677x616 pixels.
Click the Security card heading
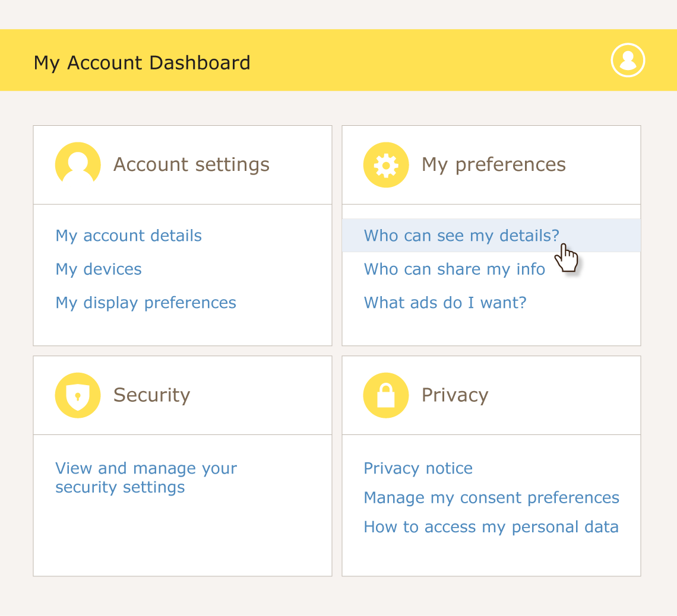tap(151, 396)
